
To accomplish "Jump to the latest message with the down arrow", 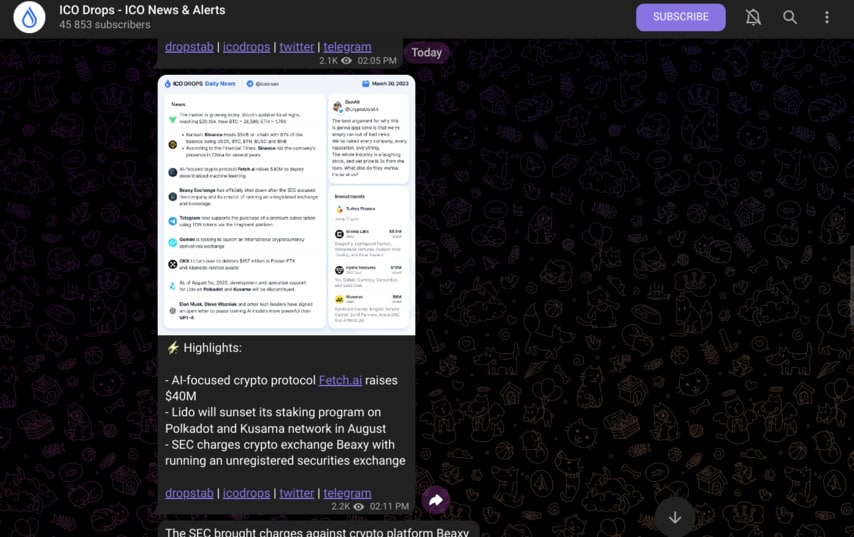I will click(675, 517).
